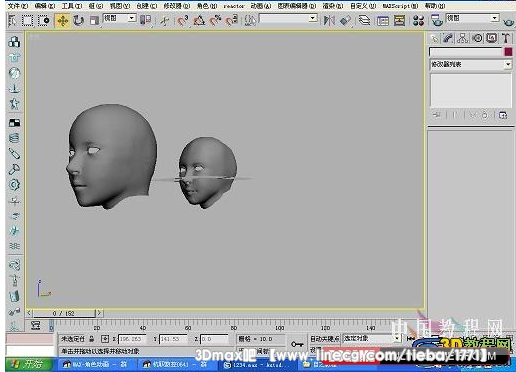
Task: Expand the 修改器列表 modifier list dropdown
Action: tap(470, 64)
